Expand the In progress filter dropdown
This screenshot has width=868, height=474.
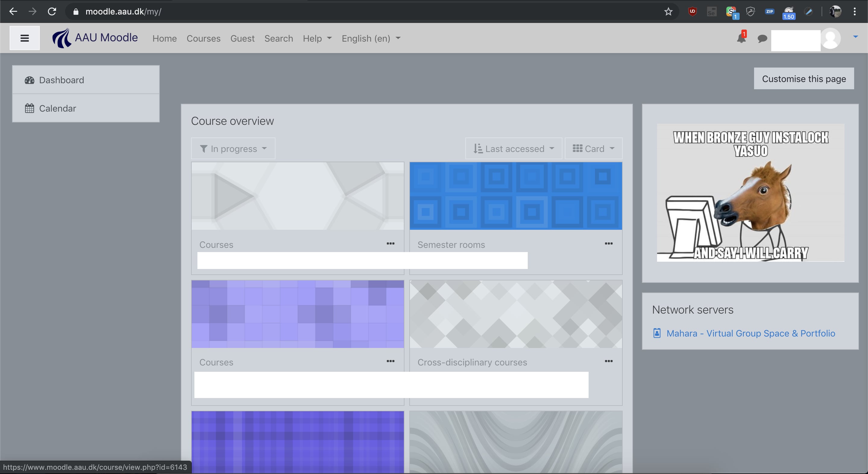233,149
